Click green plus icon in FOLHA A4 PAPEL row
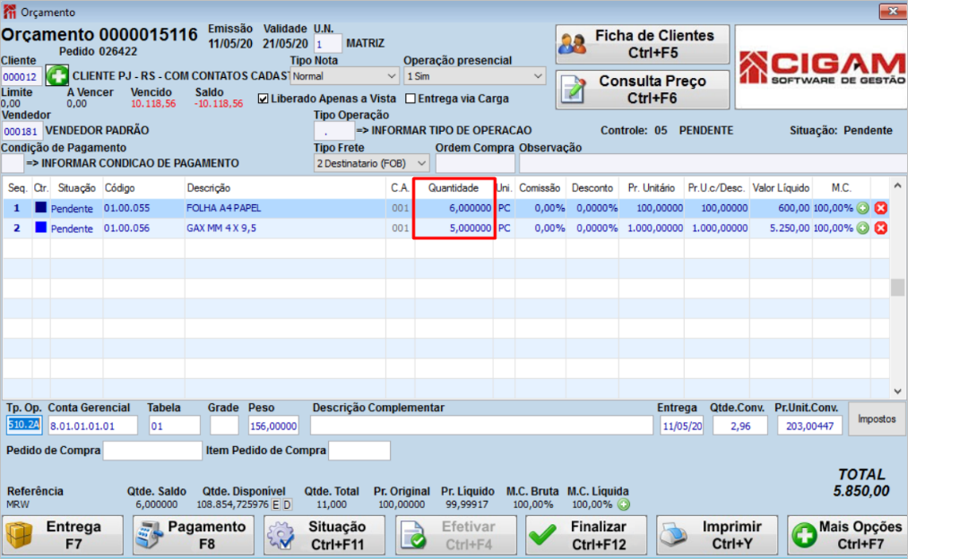Viewport: 968px width, 560px height. (x=863, y=209)
